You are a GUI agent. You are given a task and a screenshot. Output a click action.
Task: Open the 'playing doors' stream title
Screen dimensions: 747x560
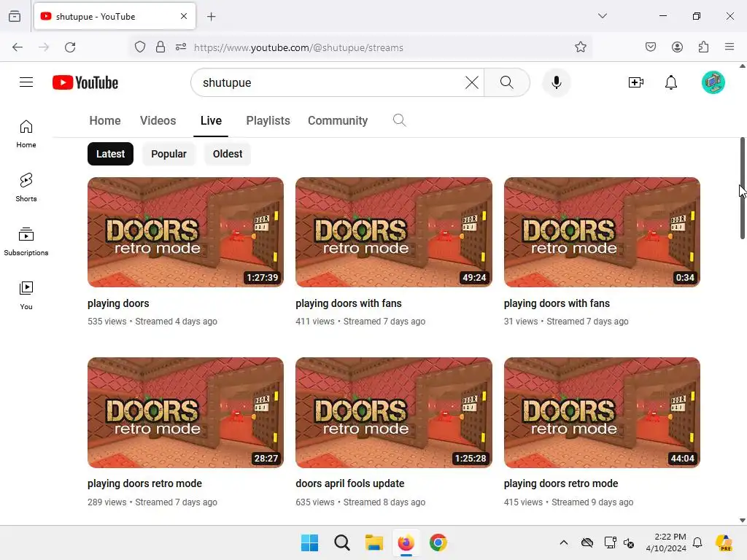(x=118, y=303)
